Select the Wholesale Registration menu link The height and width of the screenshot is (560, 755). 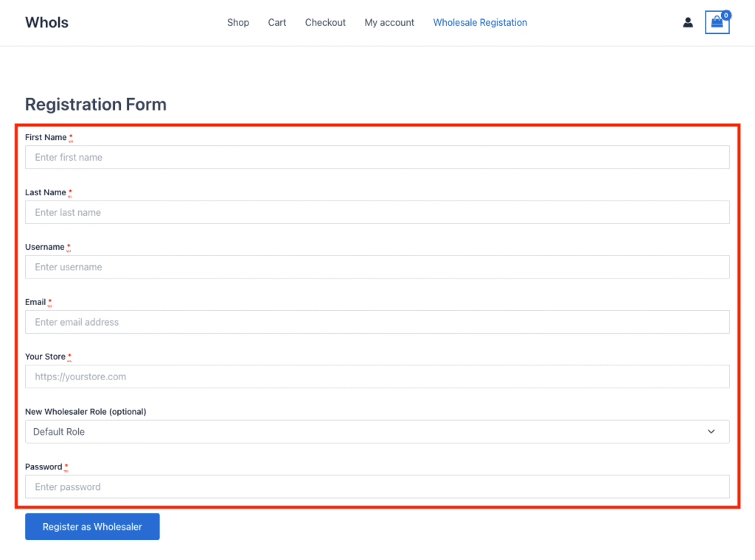point(480,22)
